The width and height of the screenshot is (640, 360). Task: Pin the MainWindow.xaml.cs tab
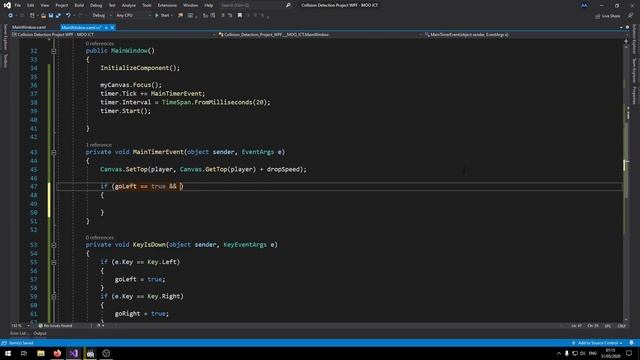tap(106, 27)
